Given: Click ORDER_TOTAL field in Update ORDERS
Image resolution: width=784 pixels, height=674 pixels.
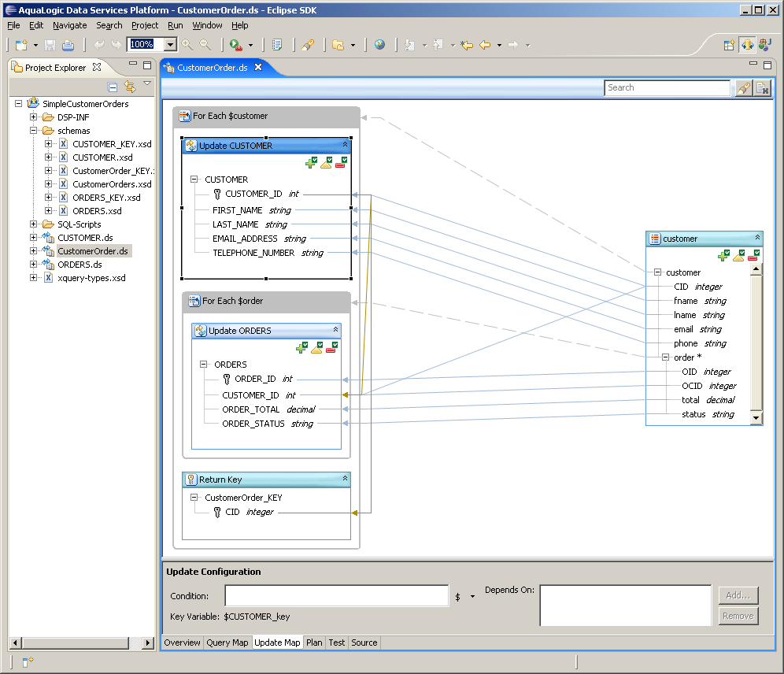Looking at the screenshot, I should coord(250,409).
